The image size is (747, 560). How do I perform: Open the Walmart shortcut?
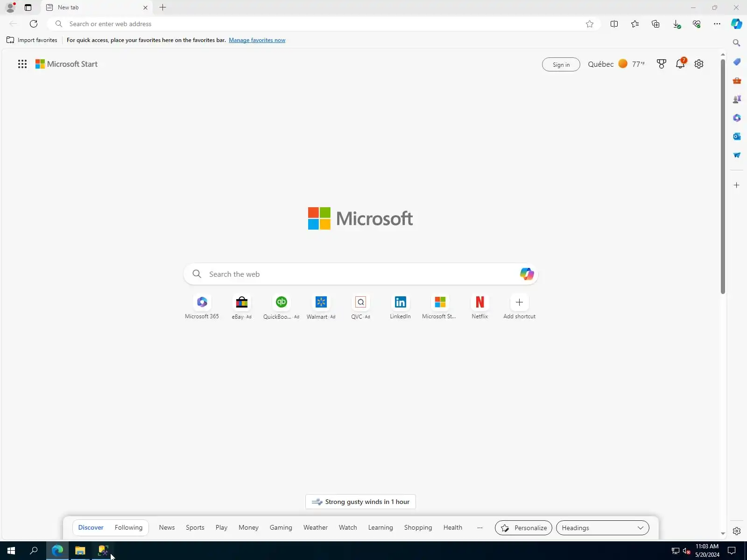pos(321,307)
